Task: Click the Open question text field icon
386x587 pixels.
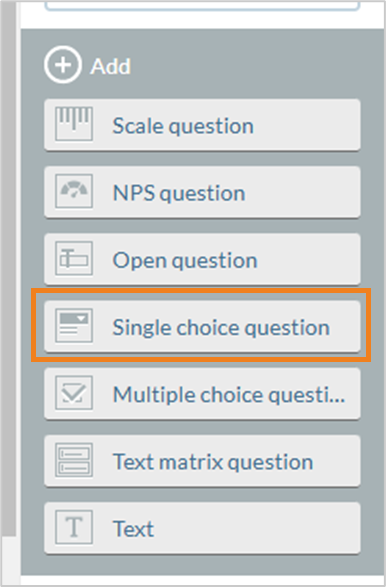Action: [74, 258]
